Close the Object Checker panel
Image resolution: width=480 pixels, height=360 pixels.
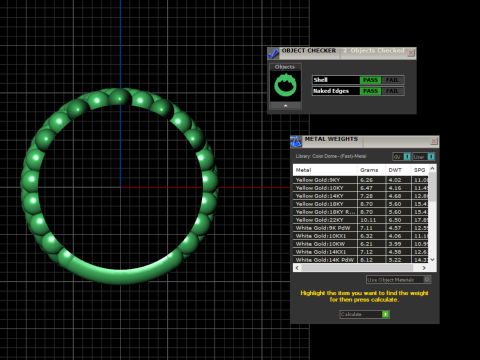coord(411,53)
